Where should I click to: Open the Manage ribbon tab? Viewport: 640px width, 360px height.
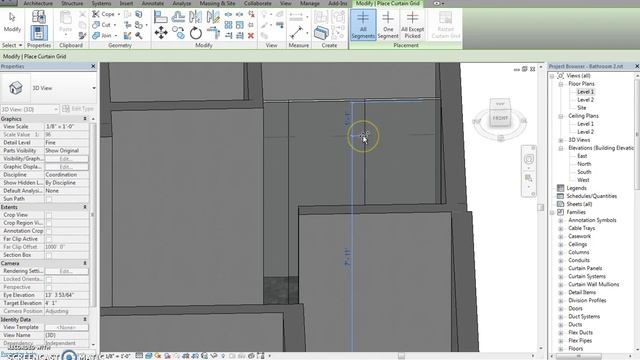pos(310,3)
